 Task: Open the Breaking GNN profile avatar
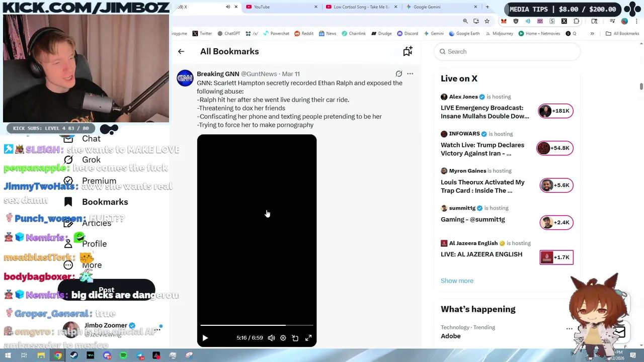pos(185,78)
